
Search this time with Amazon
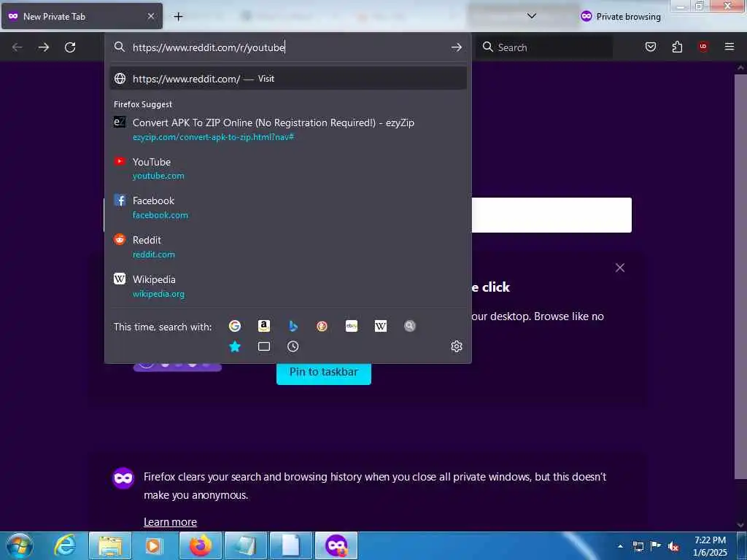click(x=264, y=326)
